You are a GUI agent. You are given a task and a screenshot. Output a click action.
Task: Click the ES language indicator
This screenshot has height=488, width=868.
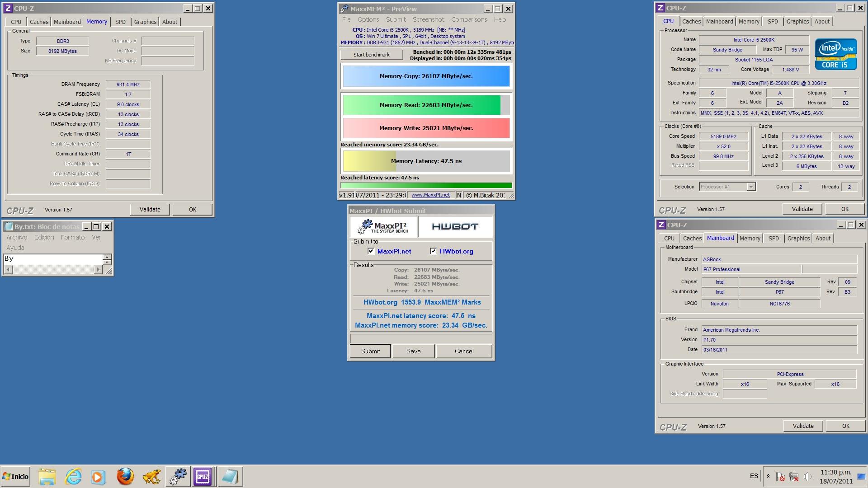click(x=754, y=476)
